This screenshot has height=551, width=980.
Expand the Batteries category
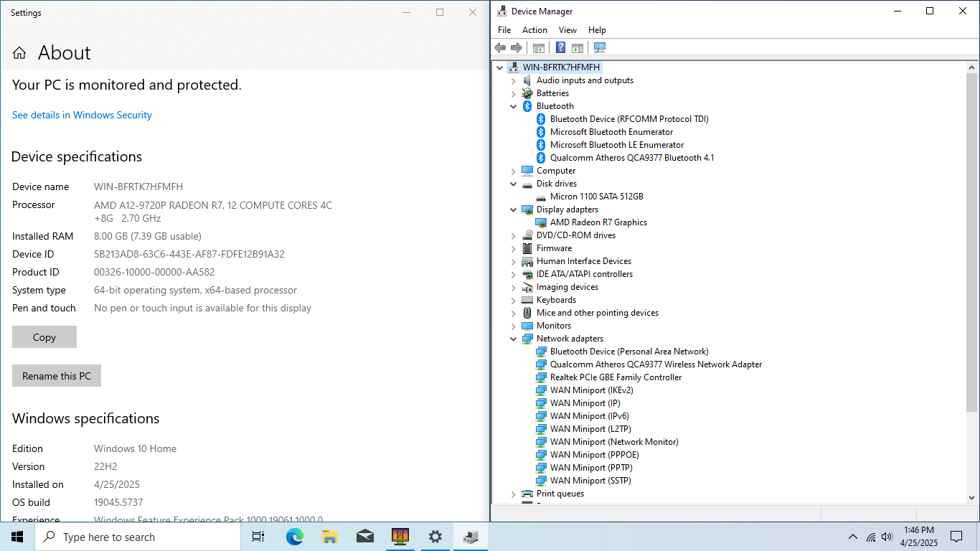513,93
